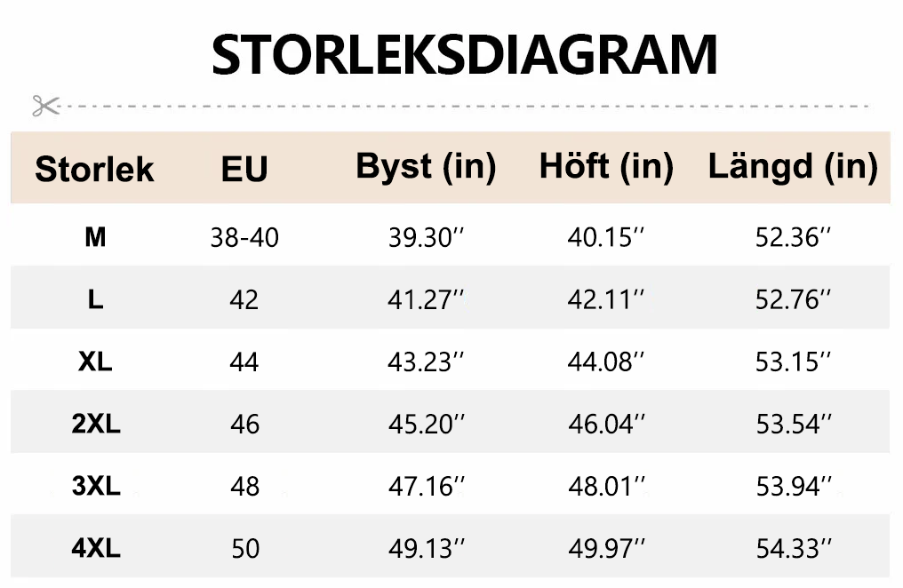903x588 pixels.
Task: Choose the 3XL size row label
Action: [x=95, y=486]
